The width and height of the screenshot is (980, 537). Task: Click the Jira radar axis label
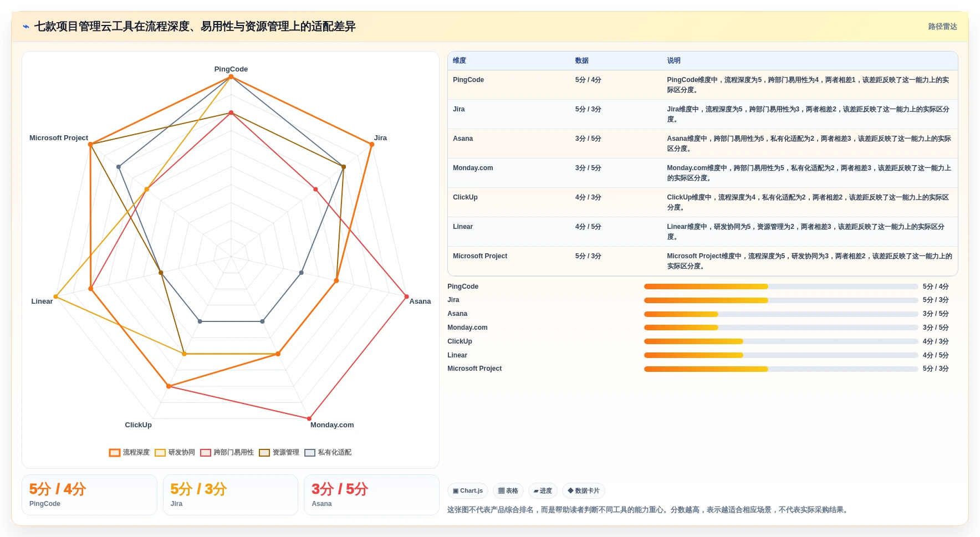tap(380, 138)
